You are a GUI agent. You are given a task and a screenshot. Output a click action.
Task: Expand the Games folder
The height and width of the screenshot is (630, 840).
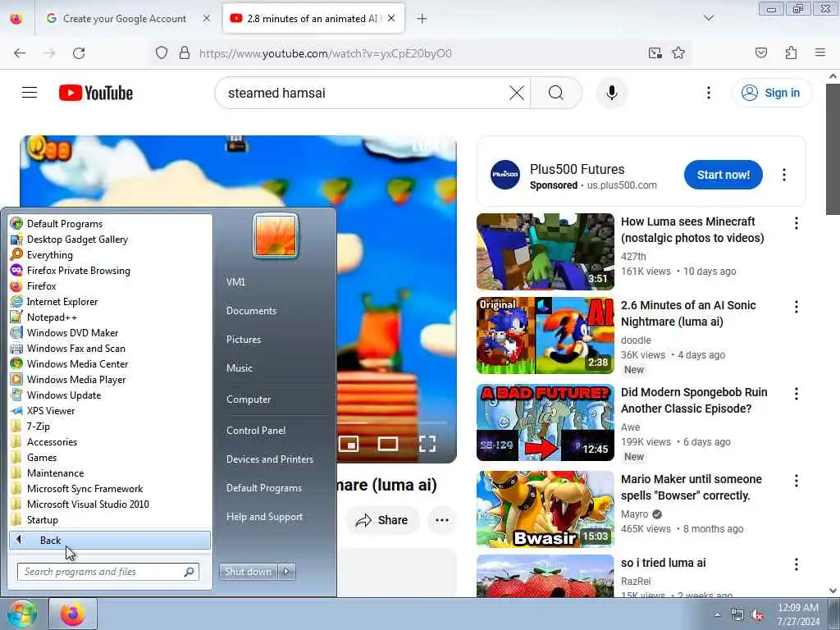110,458
